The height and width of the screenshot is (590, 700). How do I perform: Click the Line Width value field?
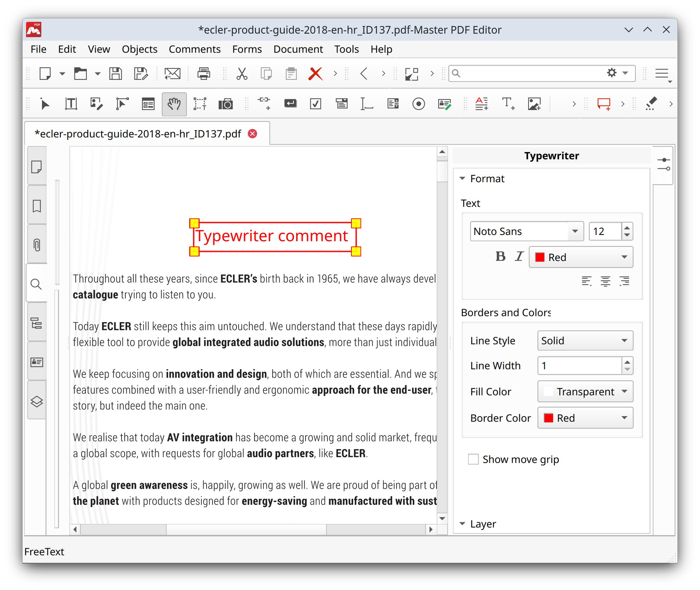tap(579, 366)
